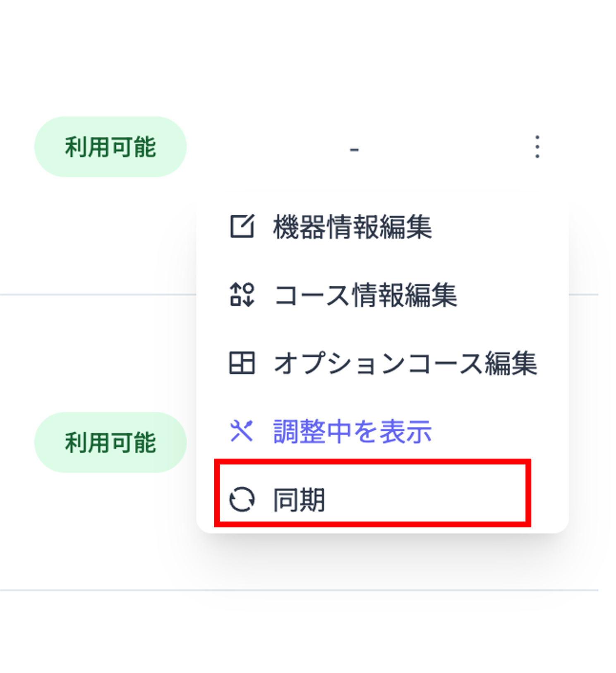Open the three-dot kebab menu

pos(537,148)
